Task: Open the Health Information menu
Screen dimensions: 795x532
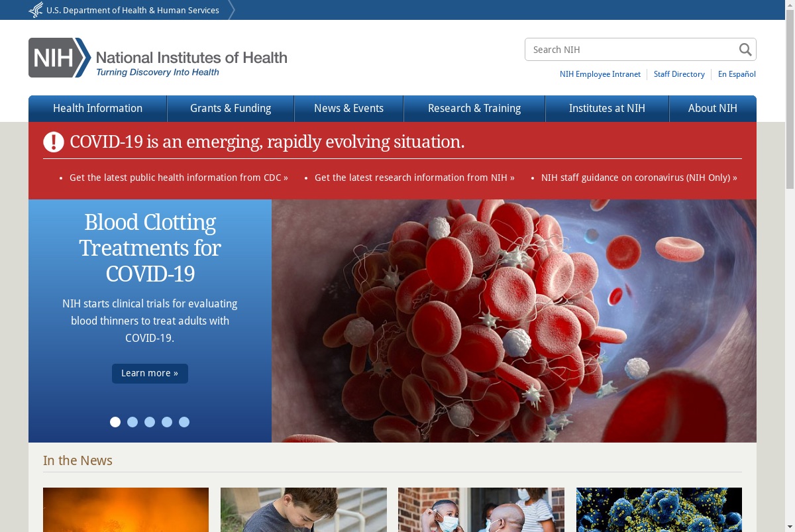Action: click(98, 109)
